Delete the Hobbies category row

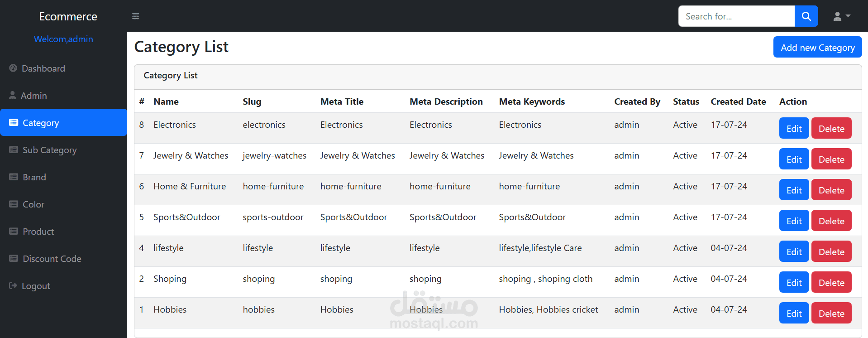[831, 314]
